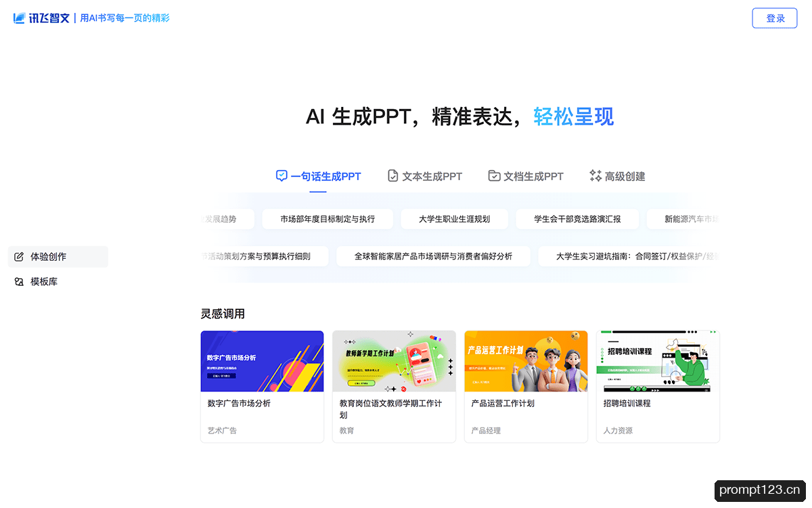812x508 pixels.
Task: Click the 轻松呈现 headline text
Action: [573, 117]
